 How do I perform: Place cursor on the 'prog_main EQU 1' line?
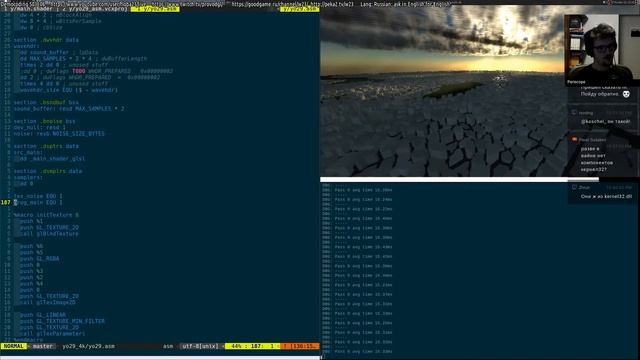pyautogui.click(x=38, y=202)
